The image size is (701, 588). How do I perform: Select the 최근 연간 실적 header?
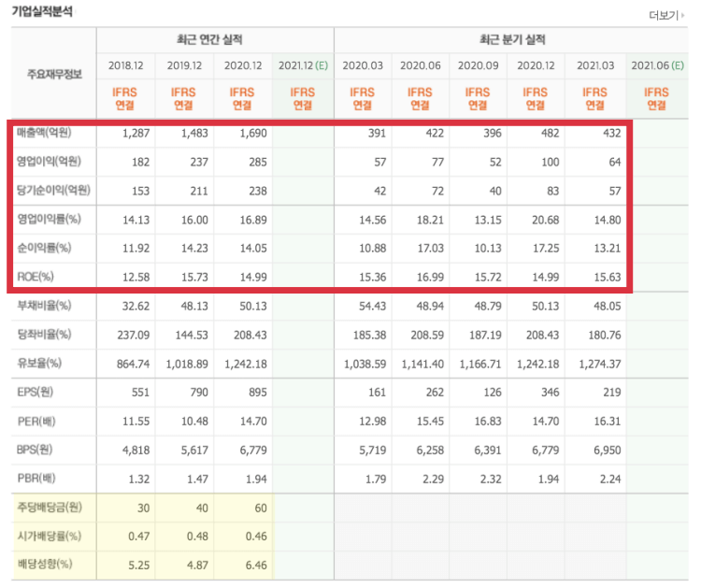click(x=209, y=39)
